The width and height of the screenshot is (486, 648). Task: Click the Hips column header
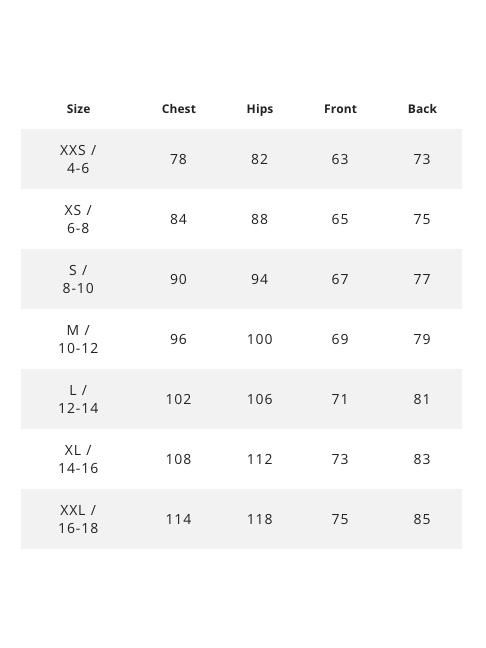tap(260, 109)
